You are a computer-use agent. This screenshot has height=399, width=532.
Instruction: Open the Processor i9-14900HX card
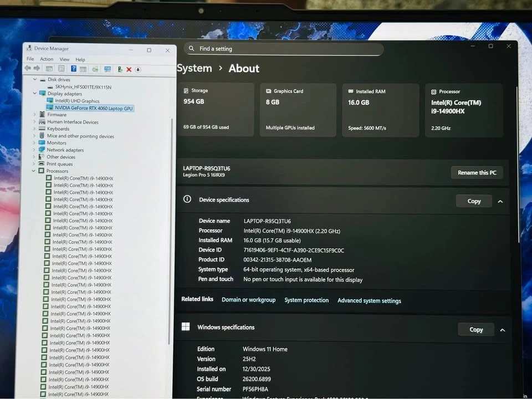(464, 111)
